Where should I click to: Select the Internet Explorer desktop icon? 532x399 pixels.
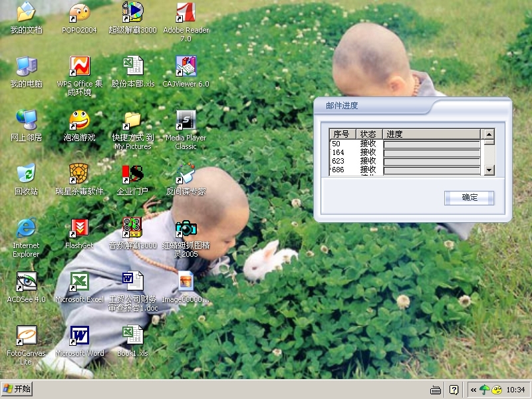[26, 228]
